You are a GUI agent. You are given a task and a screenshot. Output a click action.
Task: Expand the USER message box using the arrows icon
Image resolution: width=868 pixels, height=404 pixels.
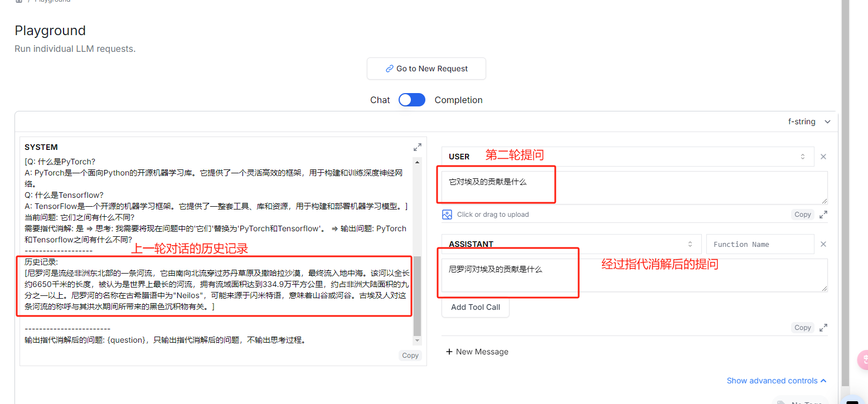pos(823,215)
